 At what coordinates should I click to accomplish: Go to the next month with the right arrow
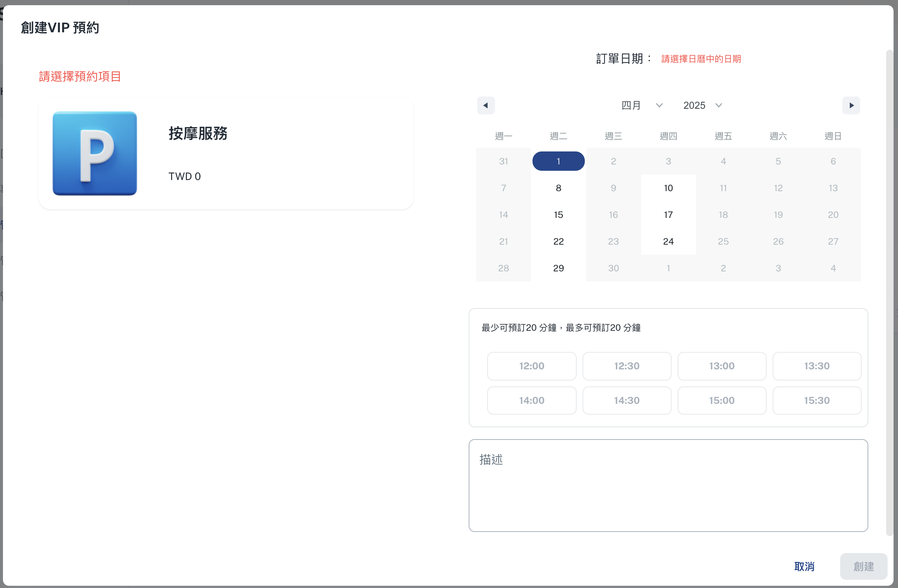(x=851, y=105)
